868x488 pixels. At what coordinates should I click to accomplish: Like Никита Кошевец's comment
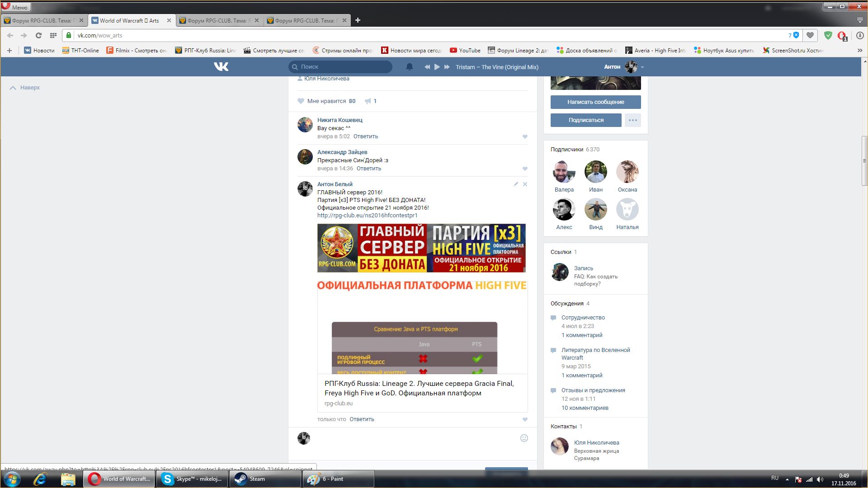(525, 136)
